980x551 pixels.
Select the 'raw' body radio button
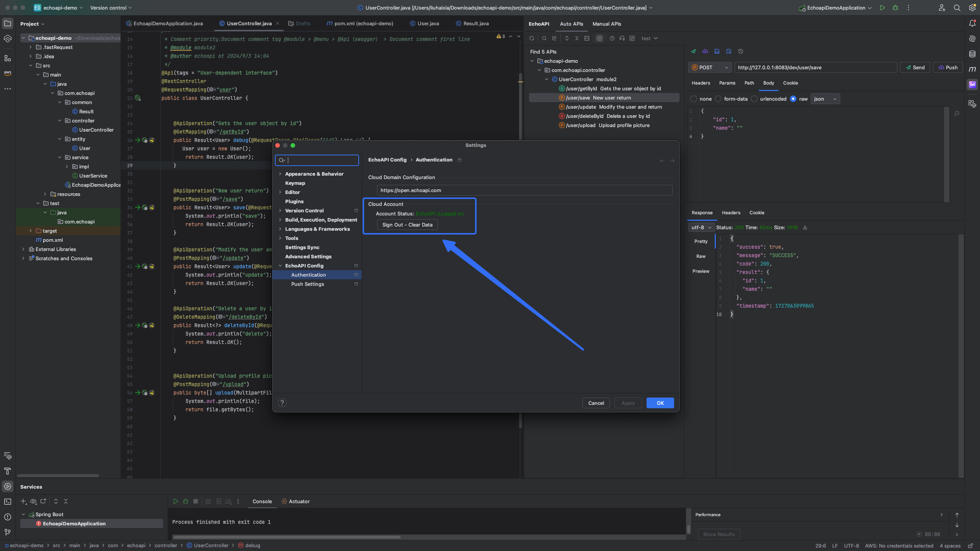coord(793,99)
